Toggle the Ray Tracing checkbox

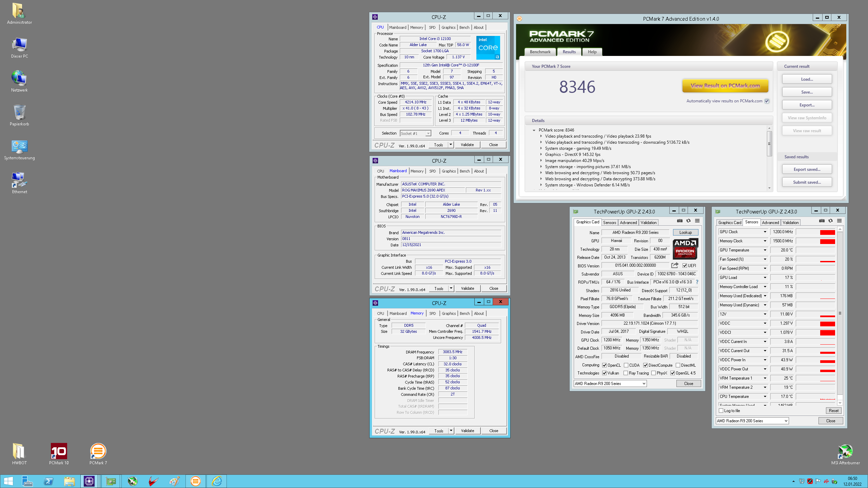coord(626,373)
